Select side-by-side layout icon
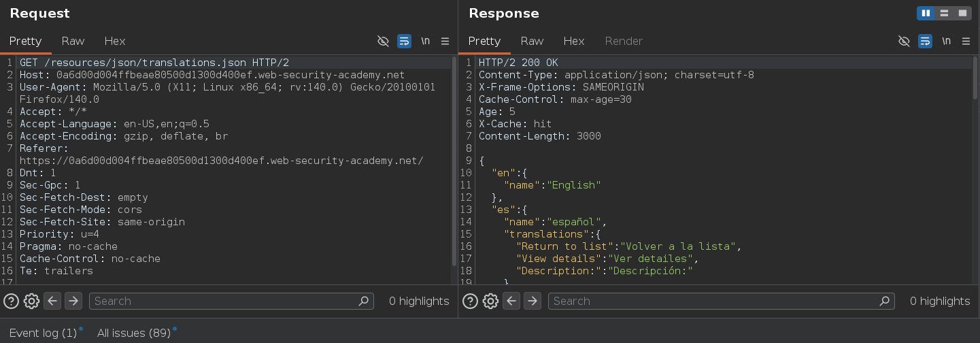Image resolution: width=980 pixels, height=343 pixels. point(926,13)
